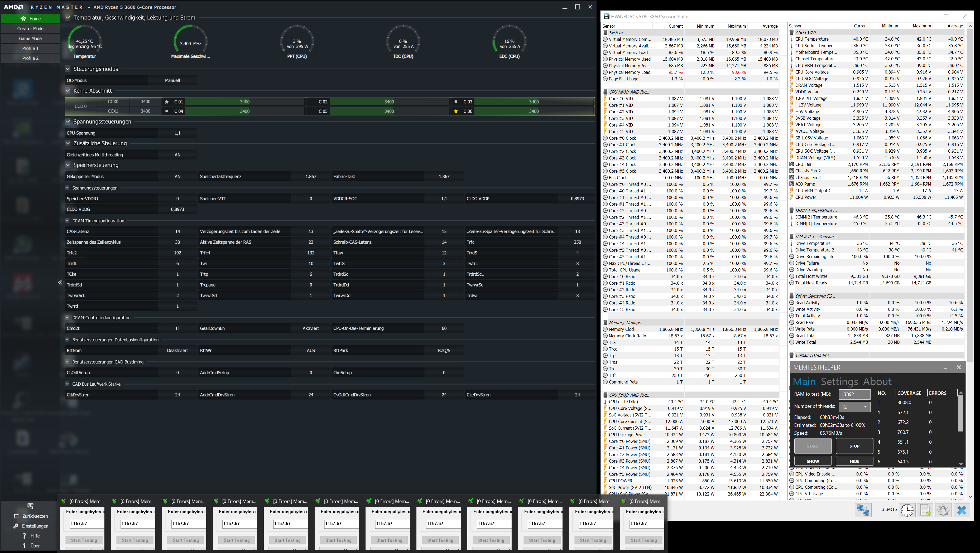The image size is (980, 553).
Task: Open Number of threads dropdown
Action: tap(854, 406)
